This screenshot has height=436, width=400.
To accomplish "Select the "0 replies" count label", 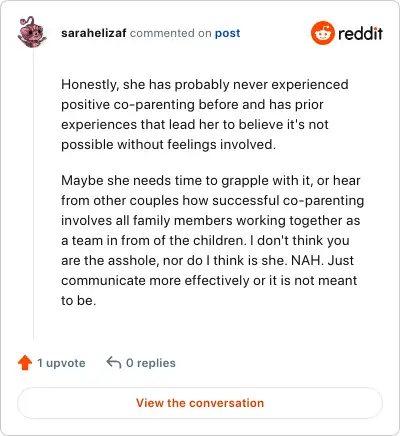I will 151,363.
